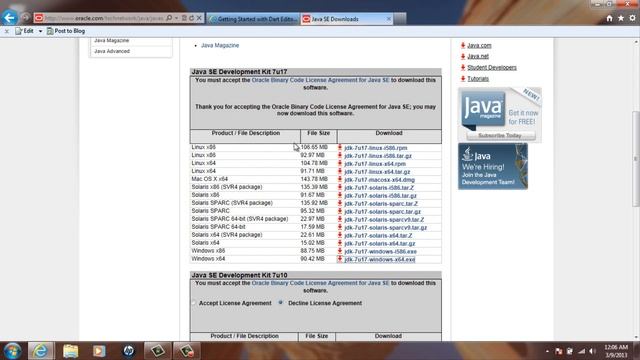Open Windows Media Player from taskbar
This screenshot has height=360, width=640.
[x=99, y=351]
